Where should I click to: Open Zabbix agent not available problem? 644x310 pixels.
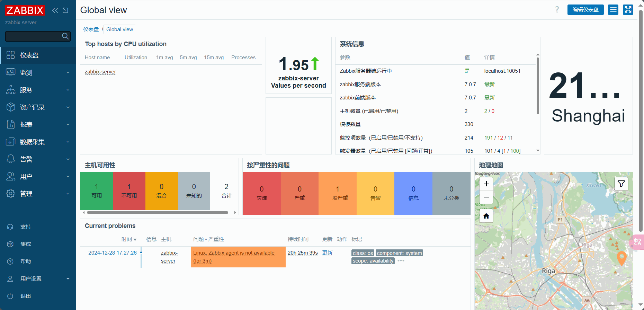pyautogui.click(x=234, y=257)
